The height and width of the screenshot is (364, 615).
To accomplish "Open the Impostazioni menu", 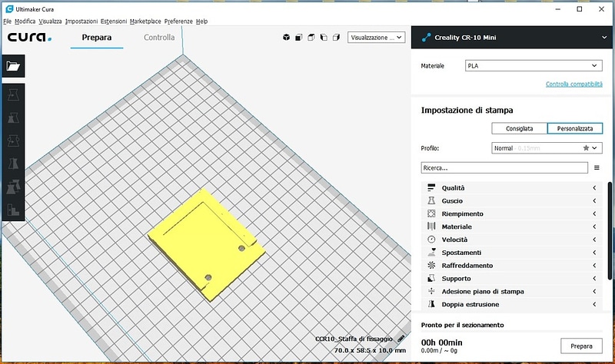I will point(81,22).
